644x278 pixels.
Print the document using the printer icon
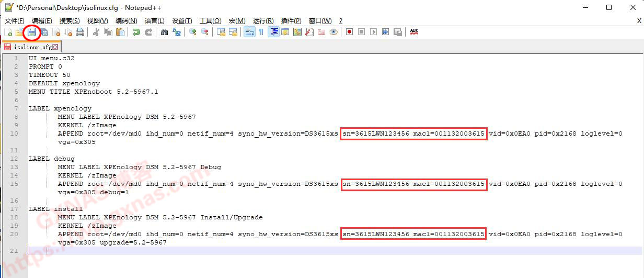click(x=80, y=32)
